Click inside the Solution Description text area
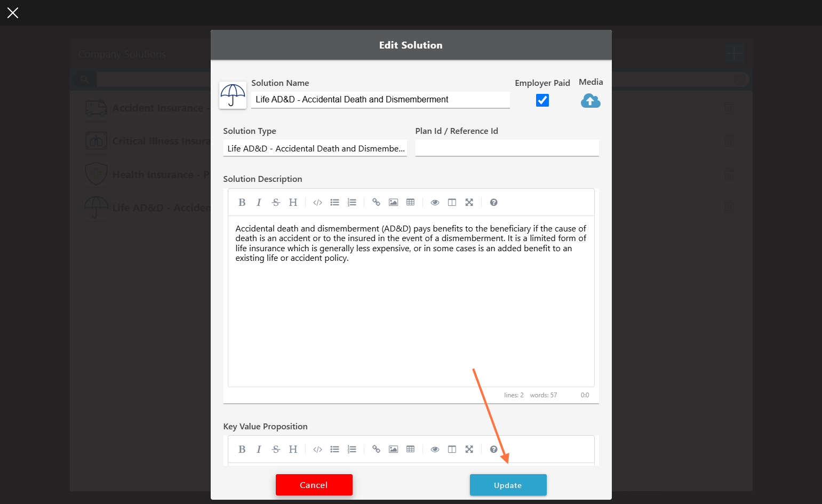Viewport: 822px width, 504px height. point(411,301)
